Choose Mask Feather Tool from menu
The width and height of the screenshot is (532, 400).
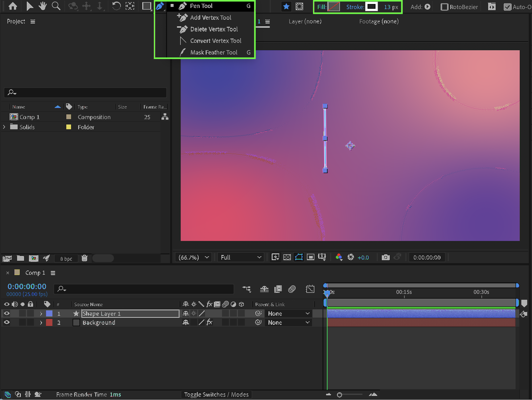coord(214,52)
